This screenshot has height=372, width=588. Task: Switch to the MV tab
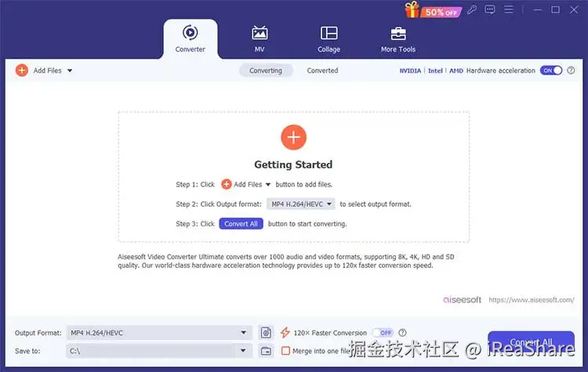point(260,39)
